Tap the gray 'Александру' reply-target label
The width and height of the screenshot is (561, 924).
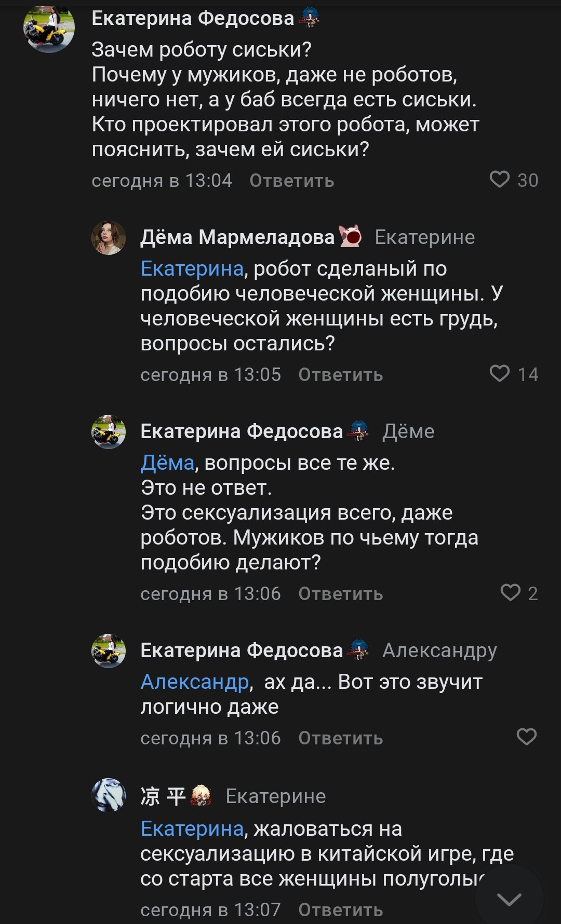(x=439, y=650)
